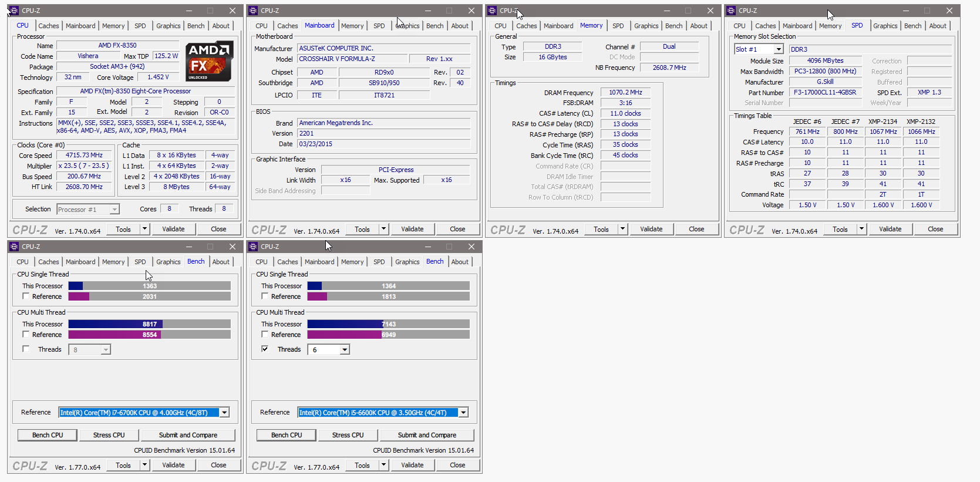Close the Mainboard window using its title bar X
The height and width of the screenshot is (482, 980).
472,11
